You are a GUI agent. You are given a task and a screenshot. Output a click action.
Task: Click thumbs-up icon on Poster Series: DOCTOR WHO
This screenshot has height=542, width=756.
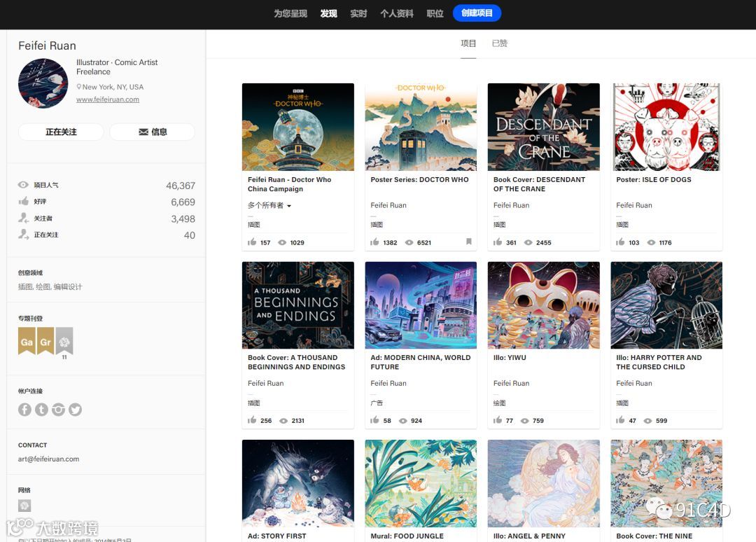[374, 242]
